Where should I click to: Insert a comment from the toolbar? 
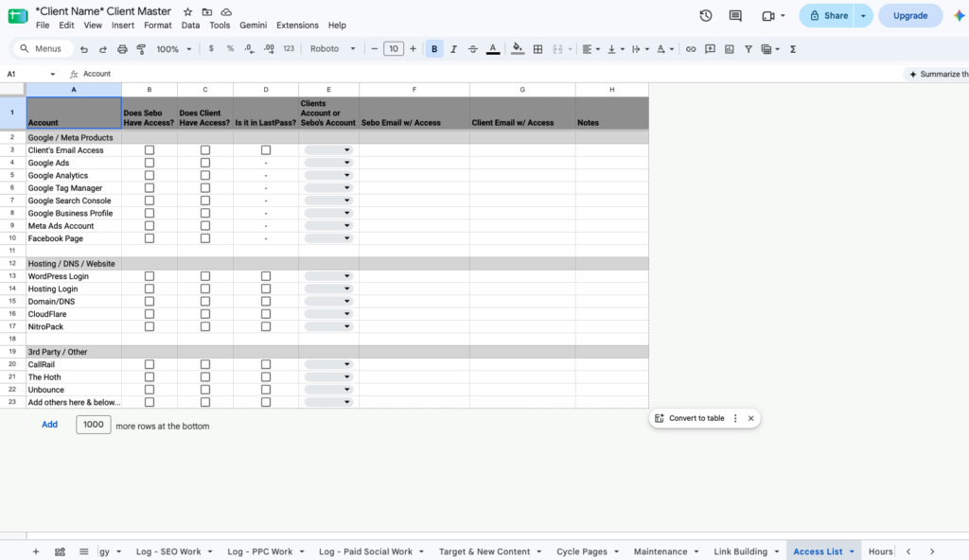[710, 49]
